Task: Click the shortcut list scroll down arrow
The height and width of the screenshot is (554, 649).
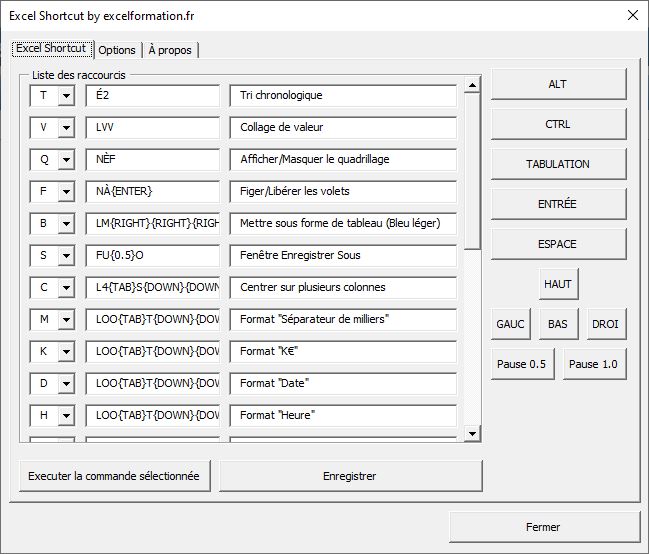Action: [472, 434]
